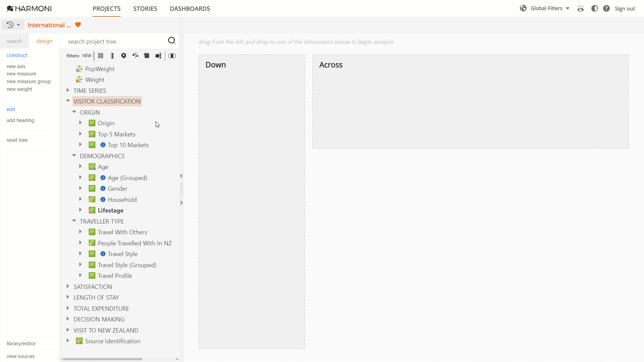
Task: Click the orange heart favorite icon
Action: coord(78,25)
